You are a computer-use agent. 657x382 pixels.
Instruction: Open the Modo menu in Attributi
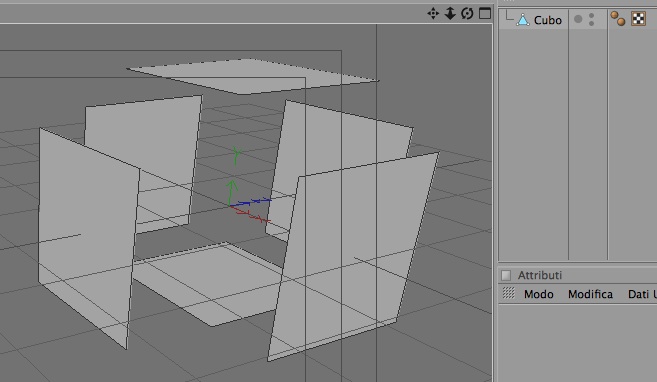pos(538,294)
